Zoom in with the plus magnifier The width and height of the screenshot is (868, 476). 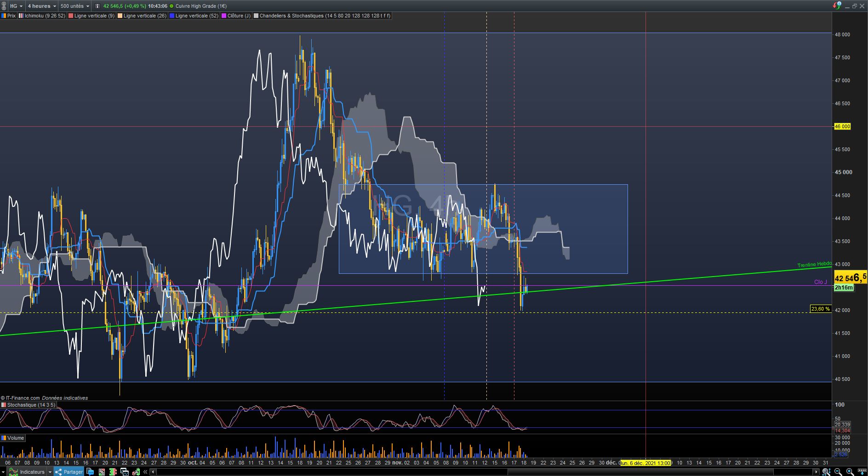pyautogui.click(x=850, y=472)
